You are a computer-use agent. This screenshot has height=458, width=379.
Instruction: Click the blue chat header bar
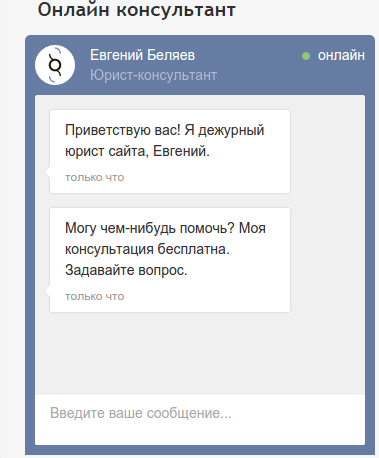[x=200, y=65]
